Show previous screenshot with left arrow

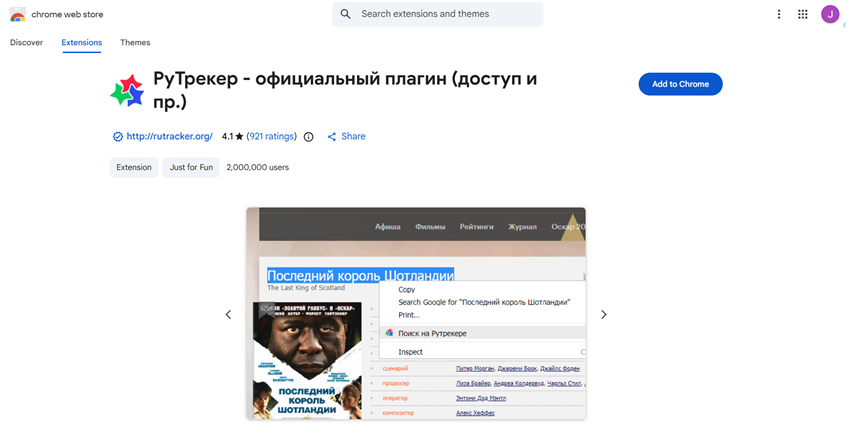228,314
